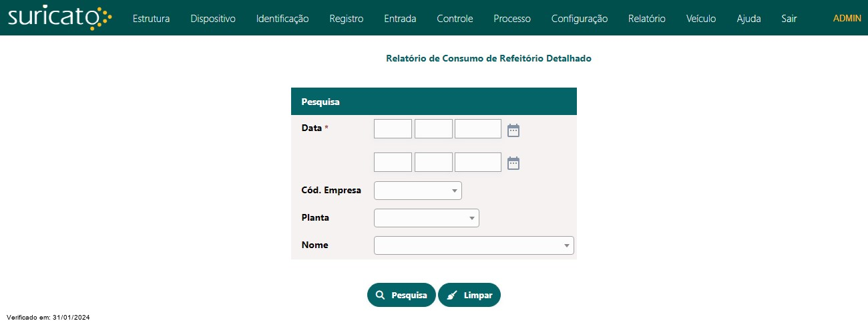Screen dimensions: 868x327
Task: Open the Ajuda menu
Action: point(748,19)
